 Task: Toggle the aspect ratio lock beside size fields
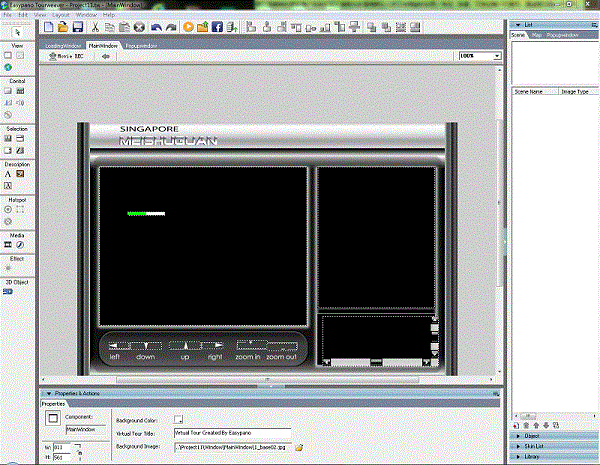(80, 452)
